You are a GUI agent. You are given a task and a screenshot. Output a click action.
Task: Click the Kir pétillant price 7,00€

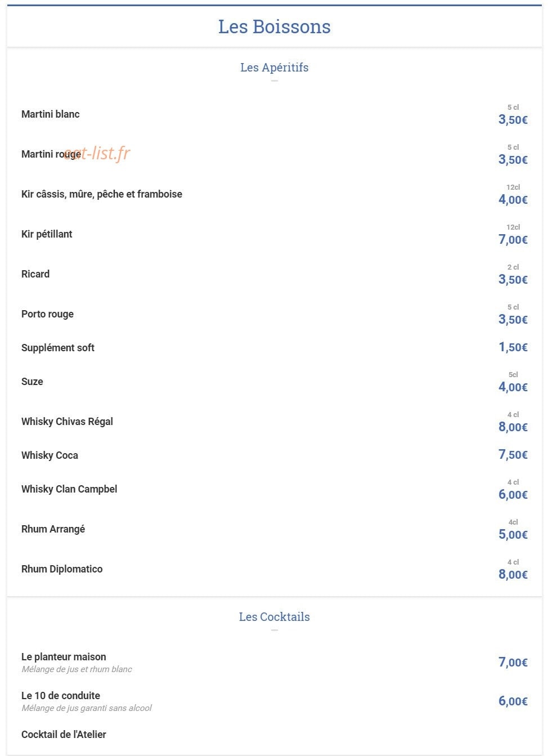pos(513,240)
